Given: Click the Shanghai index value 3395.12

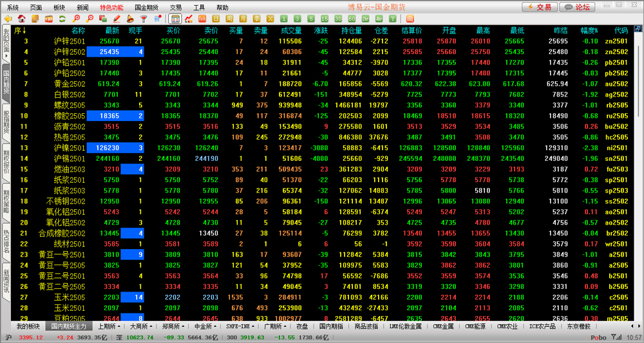Looking at the screenshot, I should [31, 337].
